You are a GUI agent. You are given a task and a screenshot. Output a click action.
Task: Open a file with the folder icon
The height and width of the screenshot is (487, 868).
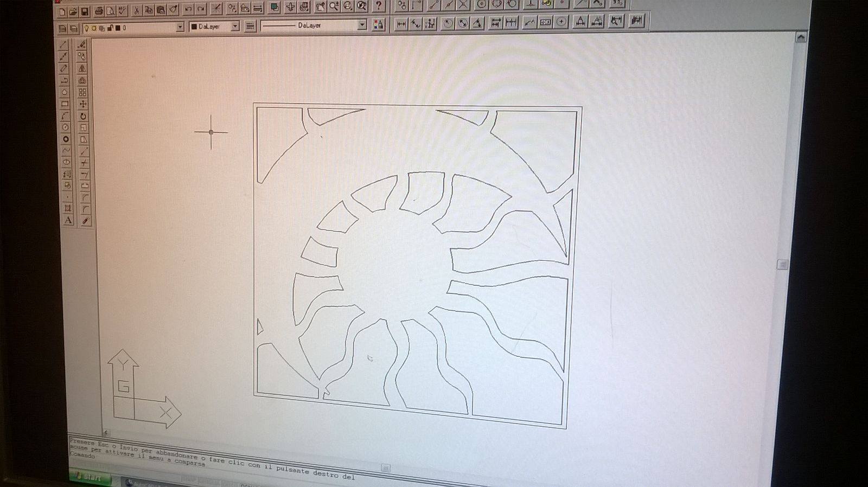pyautogui.click(x=73, y=12)
